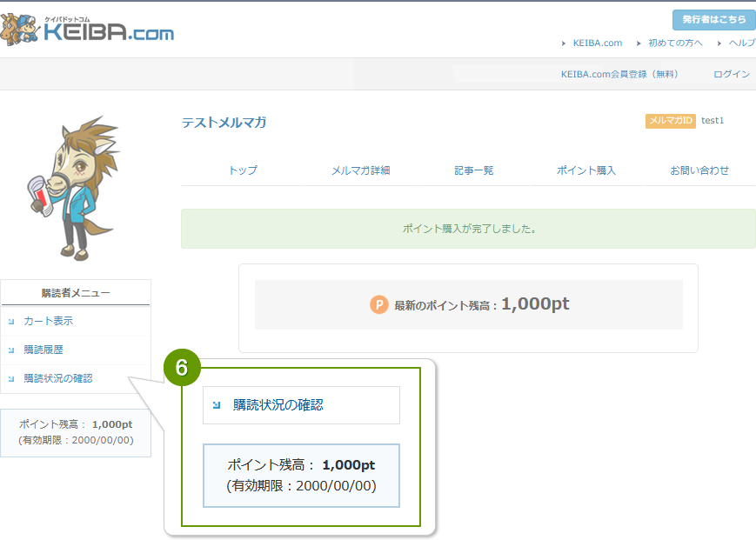Viewport: 756px width, 540px height.
Task: Click the ログイン link
Action: coord(732,75)
